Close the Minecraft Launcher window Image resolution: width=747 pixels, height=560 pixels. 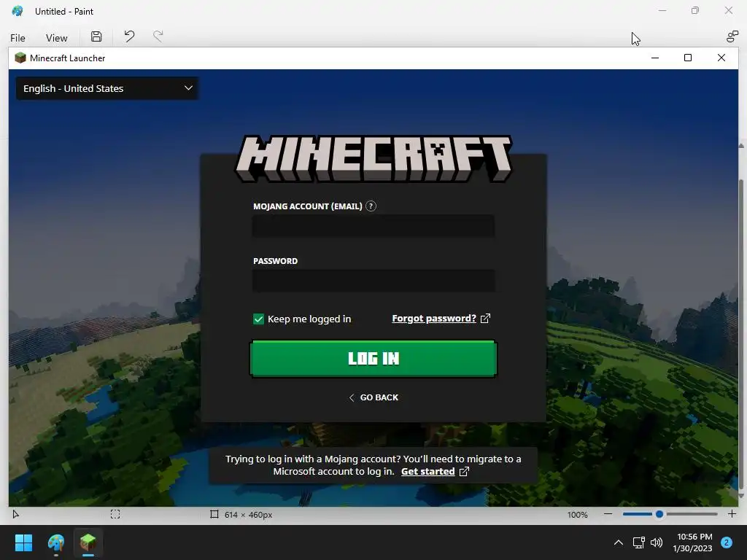721,58
